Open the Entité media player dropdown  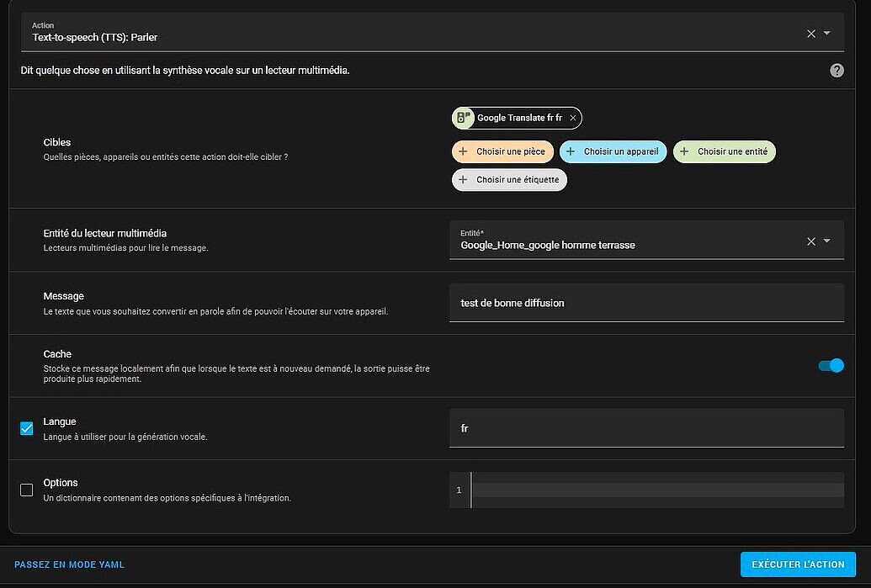pyautogui.click(x=827, y=241)
